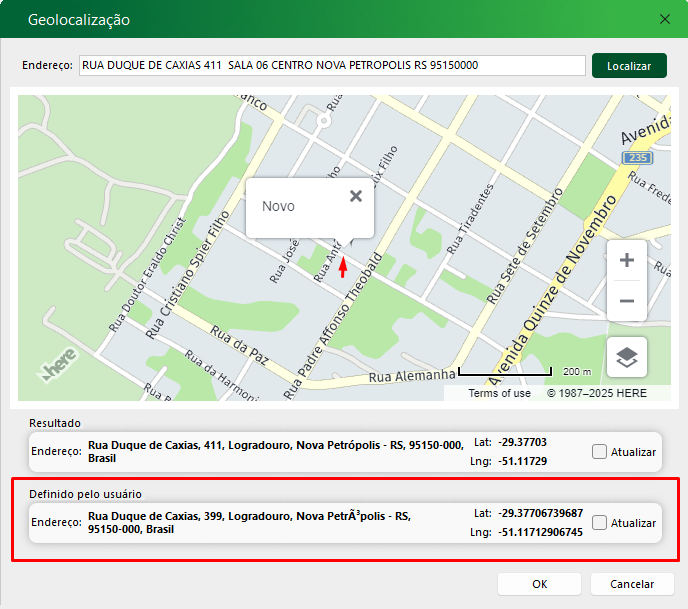Click Avenida Quinze de Novembro map label
This screenshot has width=688, height=609.
(552, 291)
